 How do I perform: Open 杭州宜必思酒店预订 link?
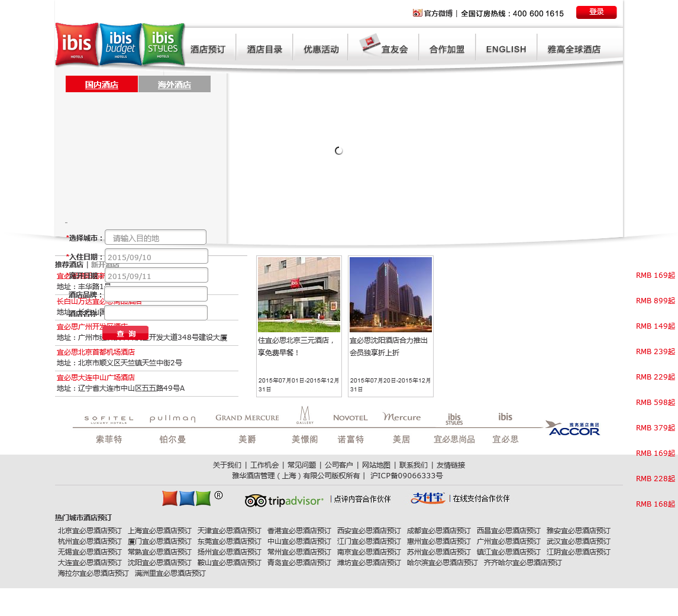click(x=90, y=542)
